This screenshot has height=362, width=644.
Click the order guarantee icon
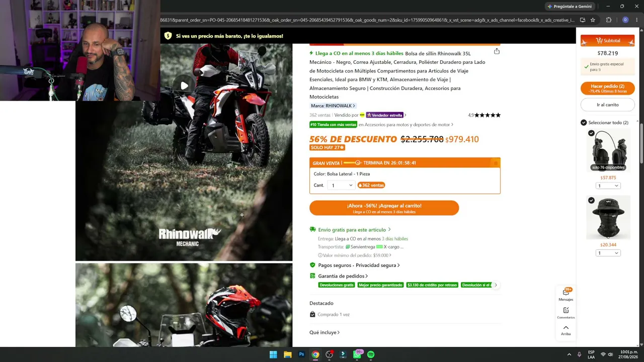click(312, 276)
